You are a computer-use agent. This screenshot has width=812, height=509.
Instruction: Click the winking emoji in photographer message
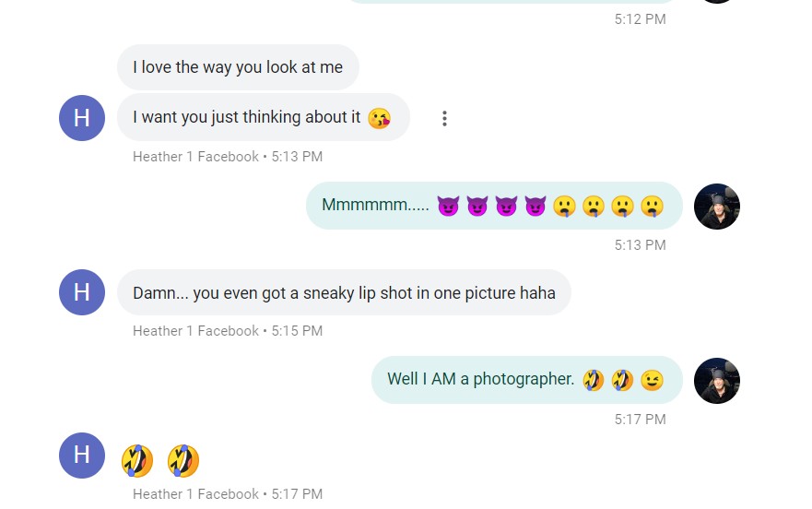pos(652,380)
